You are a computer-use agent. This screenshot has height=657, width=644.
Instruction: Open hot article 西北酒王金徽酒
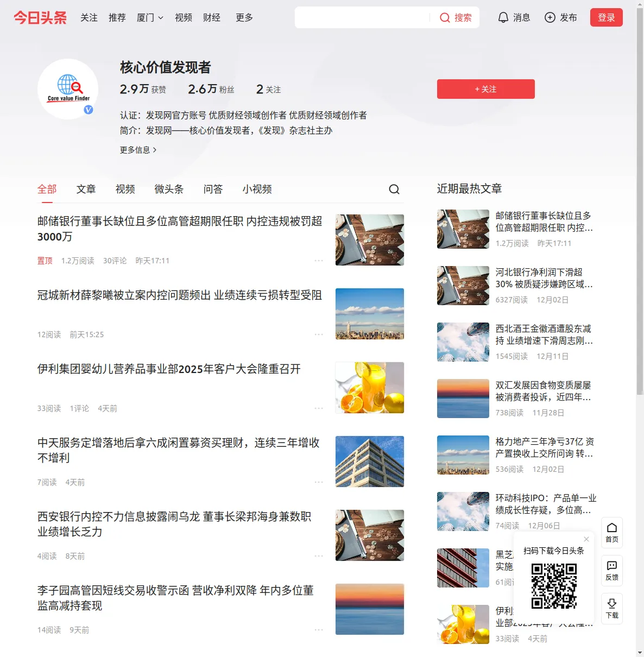pos(544,334)
